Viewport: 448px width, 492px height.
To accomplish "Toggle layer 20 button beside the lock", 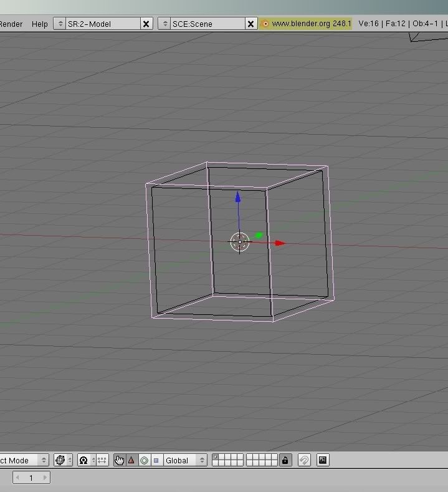I will click(274, 463).
